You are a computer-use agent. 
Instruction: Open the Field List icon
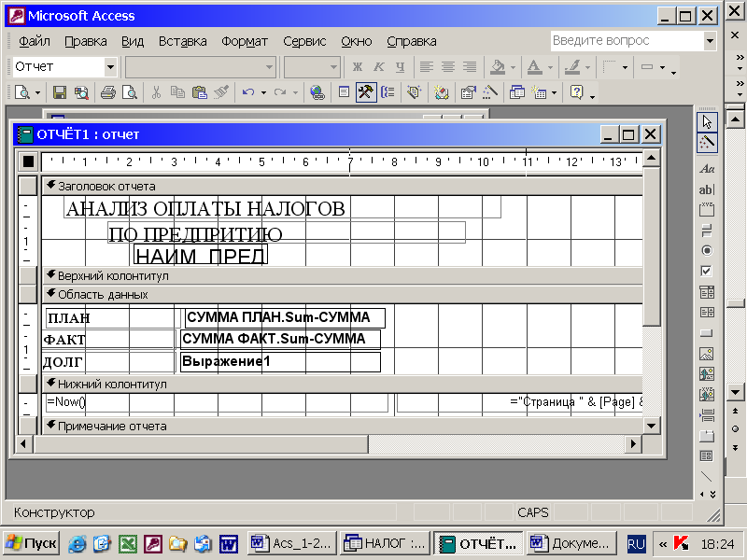click(344, 92)
